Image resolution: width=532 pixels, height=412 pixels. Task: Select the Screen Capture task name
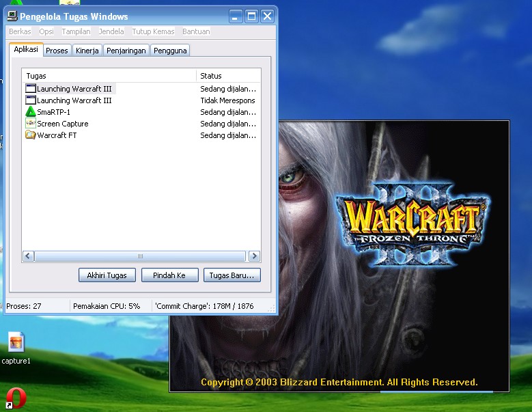[63, 124]
